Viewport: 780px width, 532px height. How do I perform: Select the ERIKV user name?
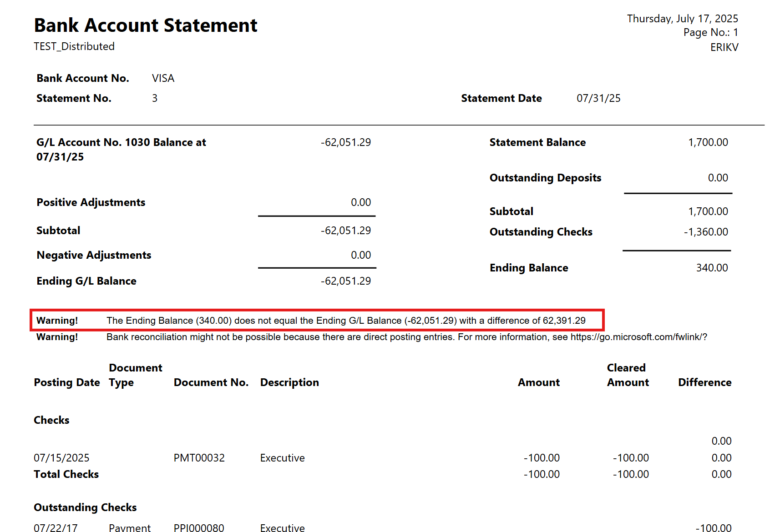point(724,47)
